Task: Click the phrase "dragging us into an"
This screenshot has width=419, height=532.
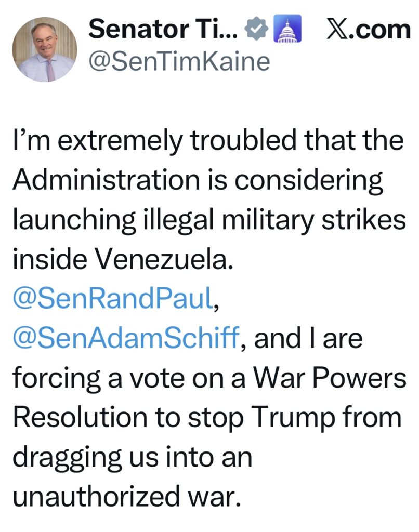Action: [132, 457]
